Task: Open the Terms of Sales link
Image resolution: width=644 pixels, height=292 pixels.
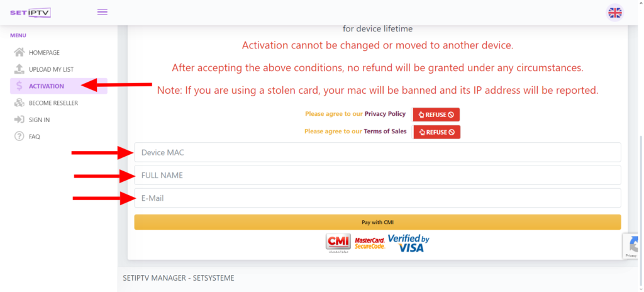Action: (x=386, y=131)
